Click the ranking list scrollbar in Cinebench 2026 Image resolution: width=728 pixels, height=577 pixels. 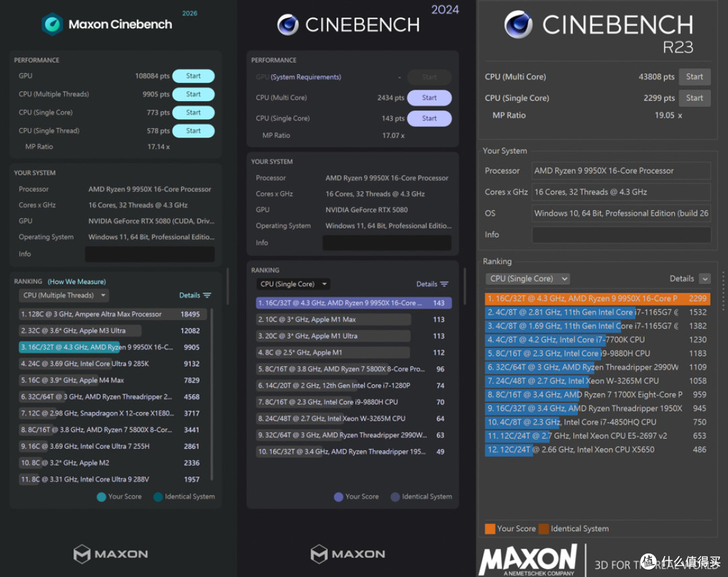coord(212,394)
